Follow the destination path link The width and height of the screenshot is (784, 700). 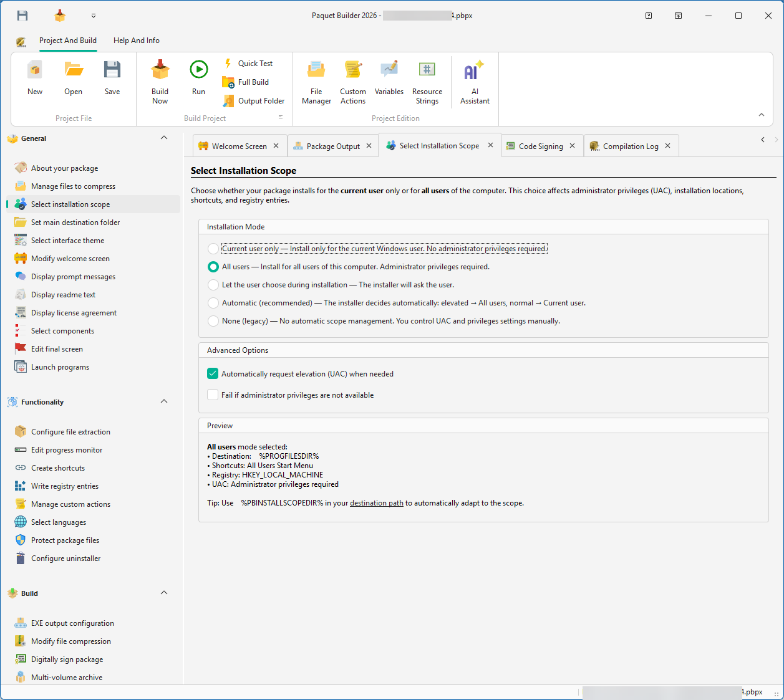pyautogui.click(x=377, y=503)
